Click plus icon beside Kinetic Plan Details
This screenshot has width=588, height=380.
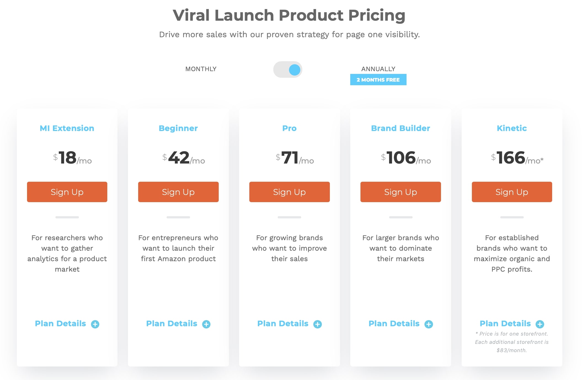[540, 324]
